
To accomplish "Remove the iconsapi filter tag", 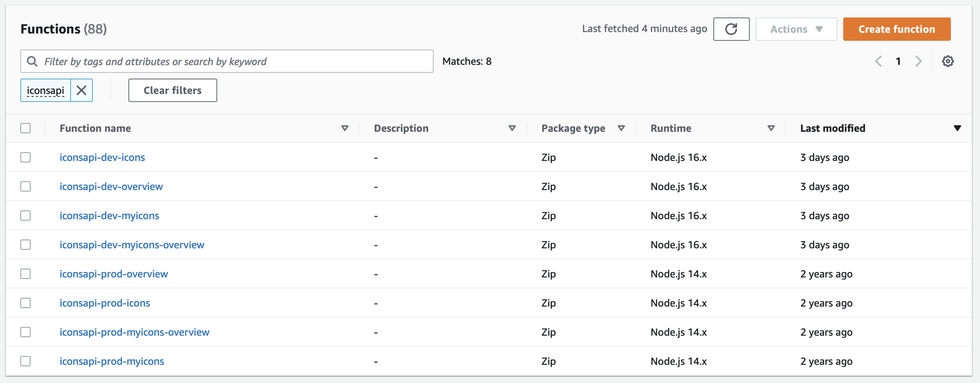I will pyautogui.click(x=82, y=90).
